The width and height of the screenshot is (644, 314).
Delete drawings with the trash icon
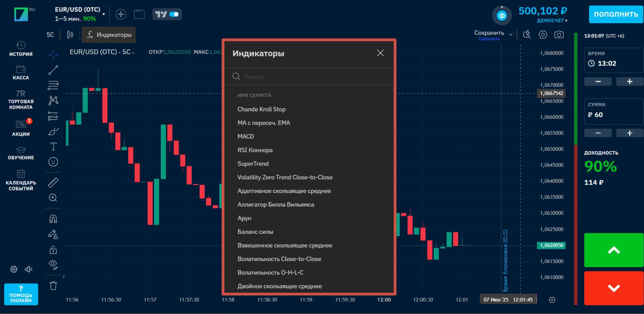point(53,286)
